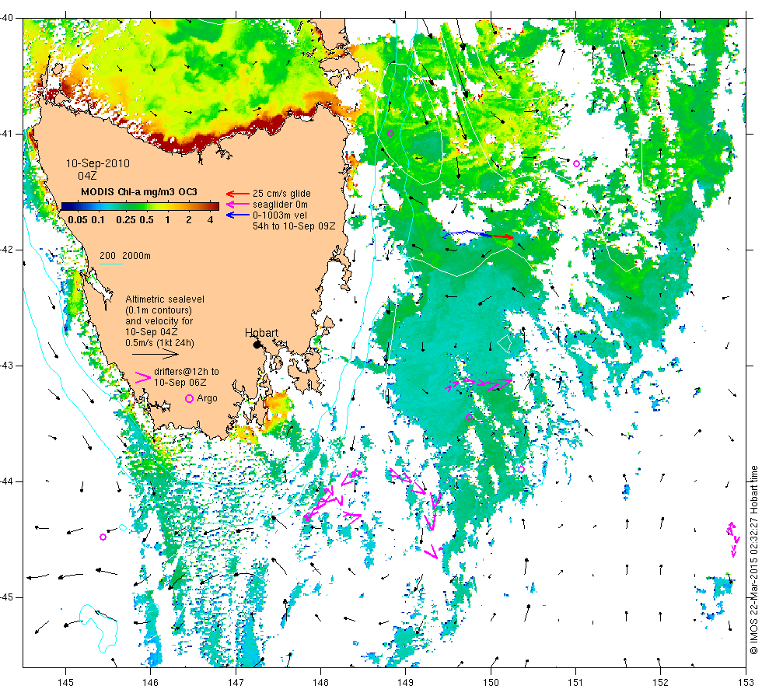Click the drifter arrows near 150E 43.2S
Image resolution: width=762 pixels, height=700 pixels.
pyautogui.click(x=479, y=384)
